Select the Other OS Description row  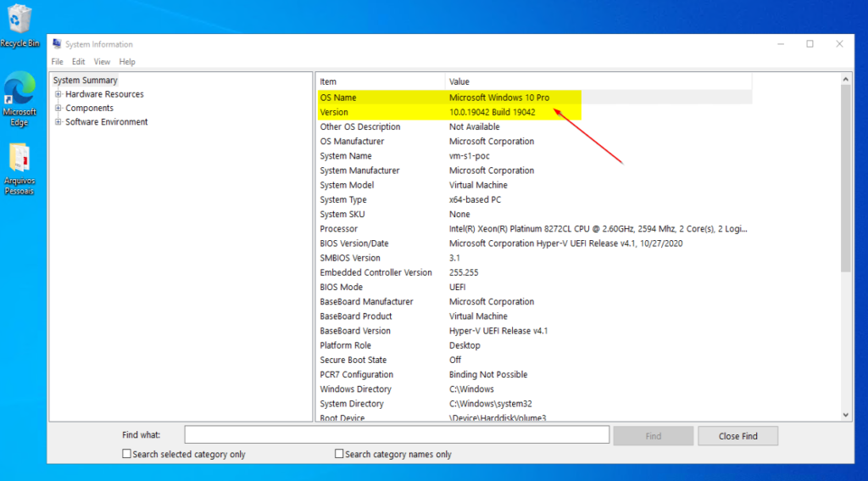click(x=534, y=127)
